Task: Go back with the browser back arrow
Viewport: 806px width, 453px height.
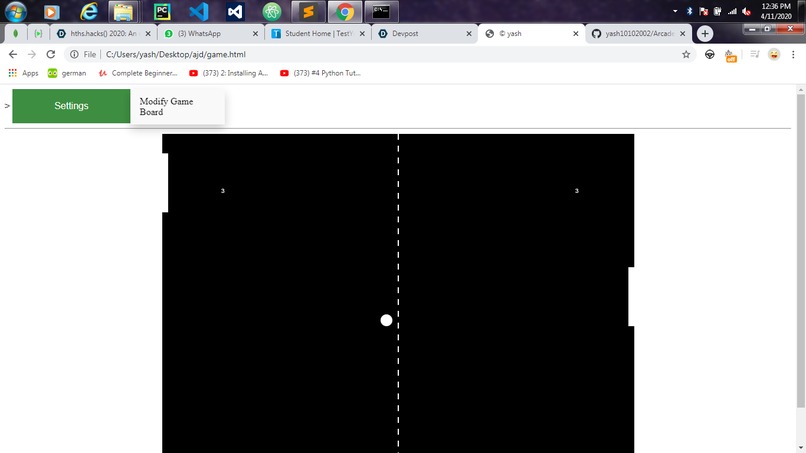Action: [13, 54]
